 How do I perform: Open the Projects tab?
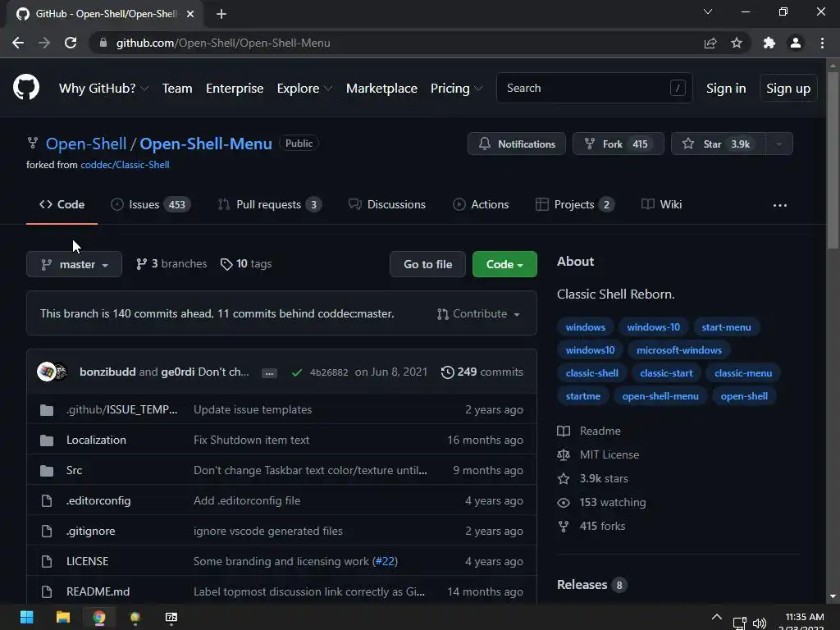pos(575,204)
